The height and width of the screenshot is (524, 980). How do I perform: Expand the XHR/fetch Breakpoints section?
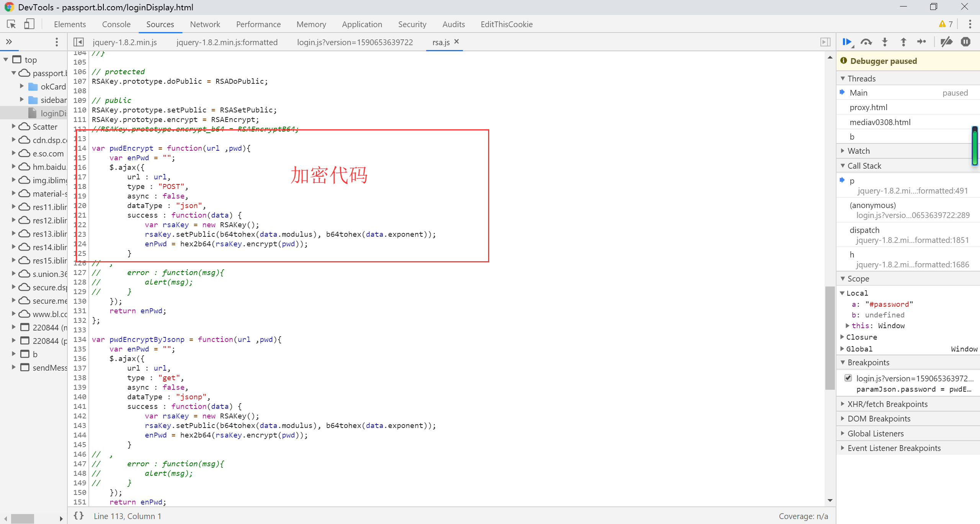887,404
